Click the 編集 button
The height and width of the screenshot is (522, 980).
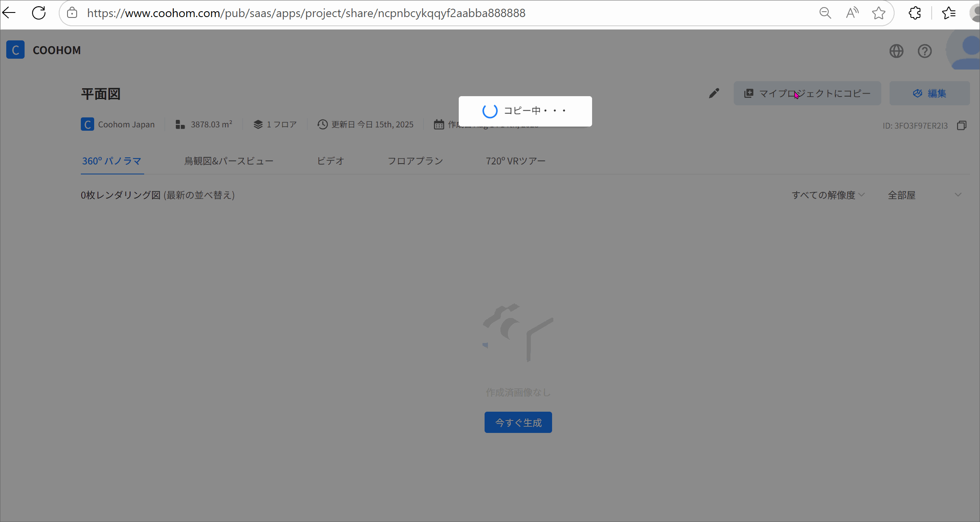pyautogui.click(x=930, y=93)
